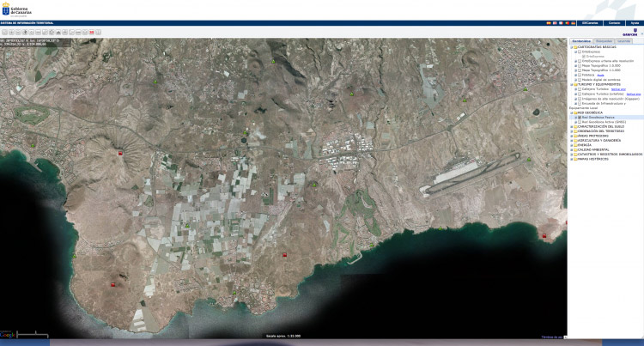The width and height of the screenshot is (644, 346).
Task: Click the map scale text at the bottom
Action: (283, 336)
